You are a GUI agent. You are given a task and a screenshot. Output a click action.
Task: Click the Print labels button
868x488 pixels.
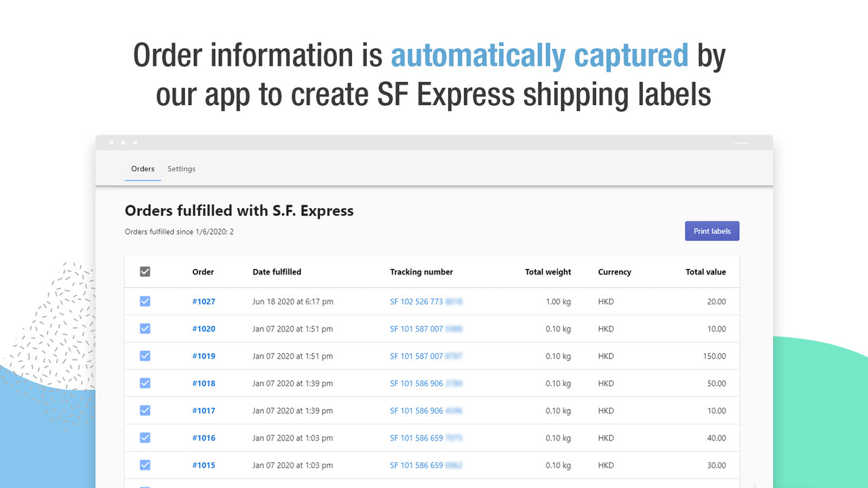click(x=711, y=230)
